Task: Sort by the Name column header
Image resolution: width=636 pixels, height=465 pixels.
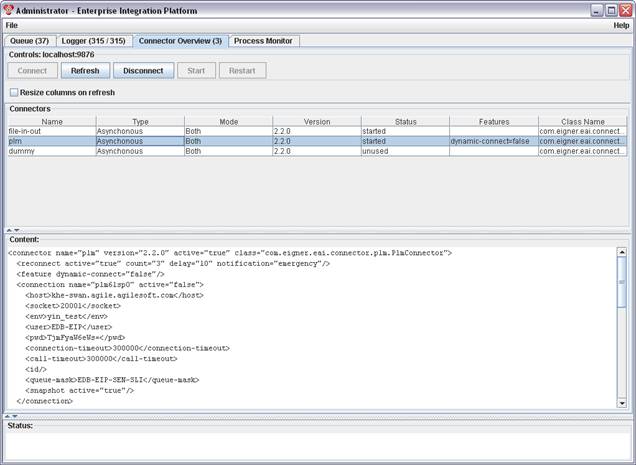Action: tap(52, 121)
